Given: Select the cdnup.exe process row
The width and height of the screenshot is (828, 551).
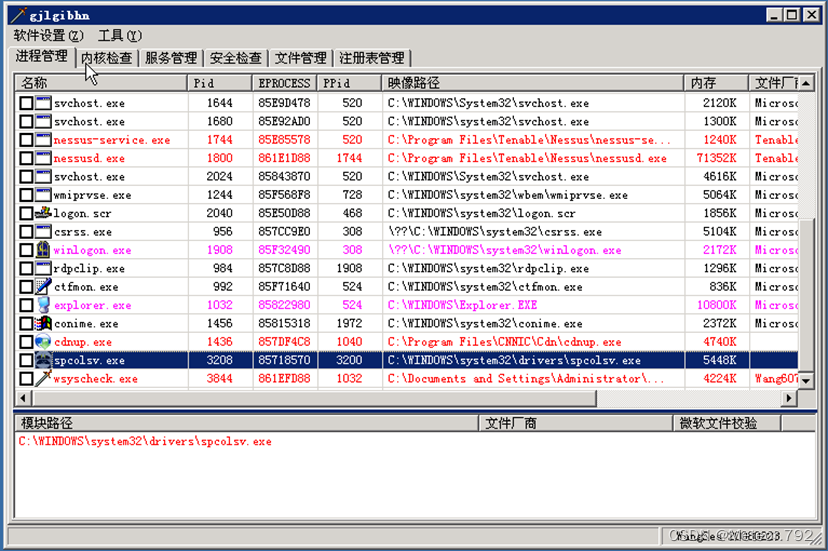Looking at the screenshot, I should coord(407,342).
